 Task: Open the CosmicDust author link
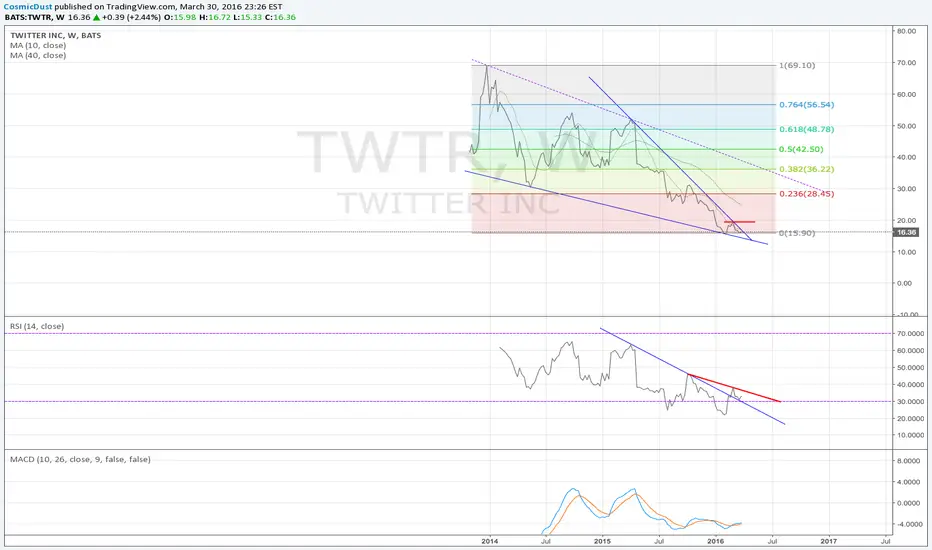28,7
